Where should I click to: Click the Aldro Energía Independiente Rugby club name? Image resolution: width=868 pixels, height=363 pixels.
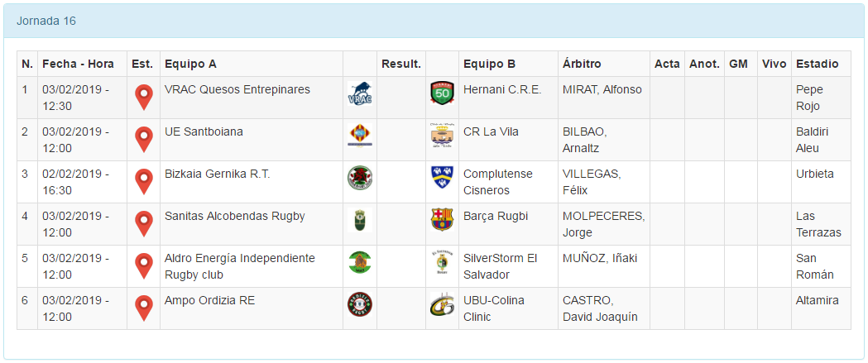coord(239,266)
